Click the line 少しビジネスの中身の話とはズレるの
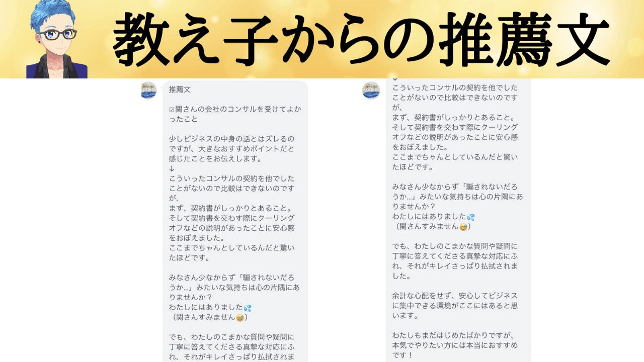The image size is (644, 362). coord(231,139)
